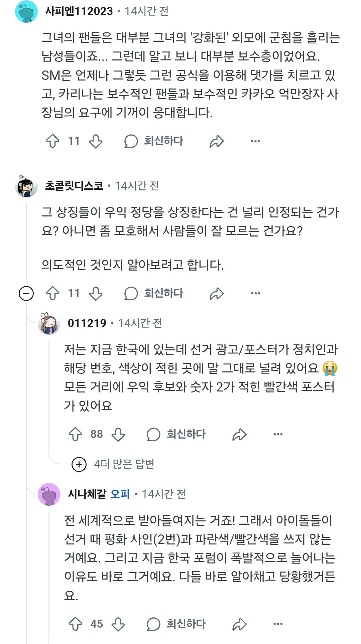Upvote 011219's comment with 88 votes
This screenshot has width=361, height=644.
(x=75, y=434)
